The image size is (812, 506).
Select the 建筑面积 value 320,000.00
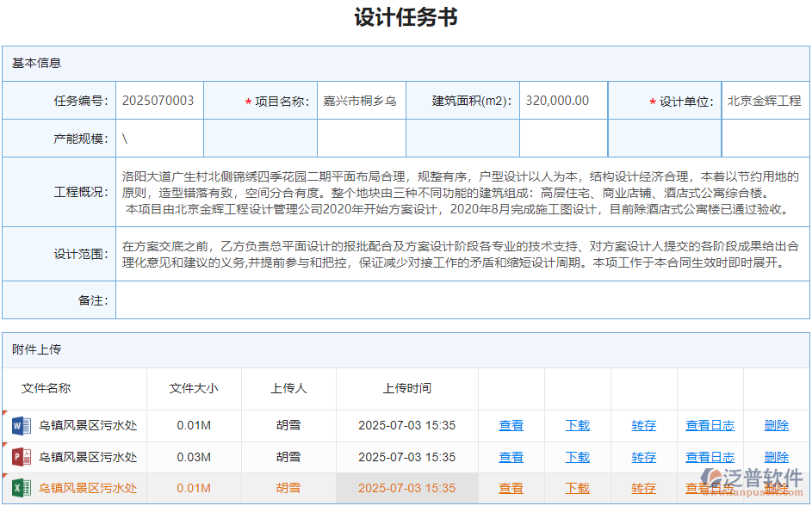point(562,100)
